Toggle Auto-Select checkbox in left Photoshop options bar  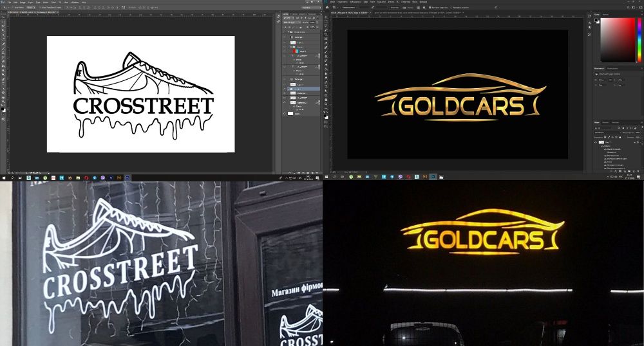pos(13,7)
